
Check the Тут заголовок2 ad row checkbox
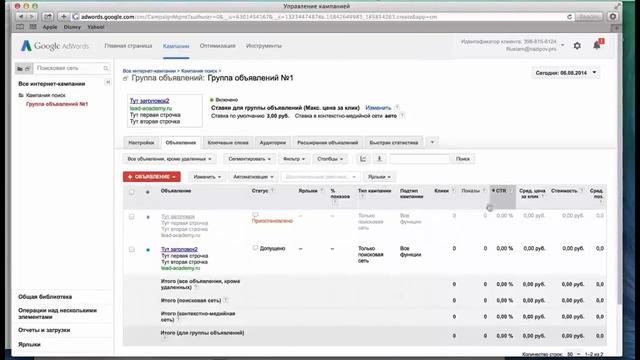(x=131, y=249)
